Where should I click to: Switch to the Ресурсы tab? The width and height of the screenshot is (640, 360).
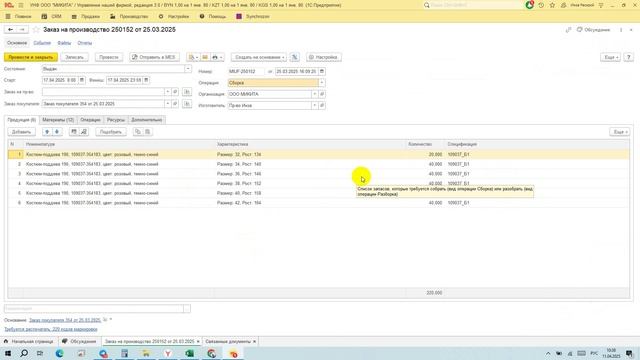116,120
